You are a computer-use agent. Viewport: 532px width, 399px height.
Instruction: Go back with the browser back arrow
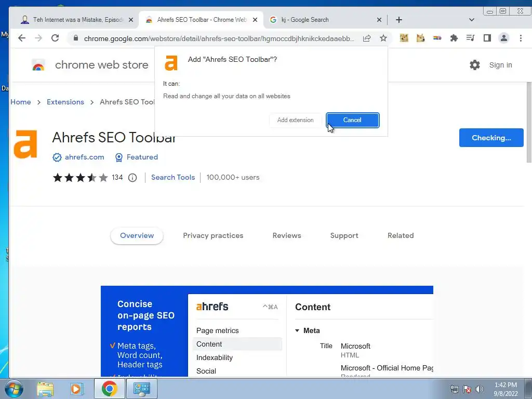[x=22, y=38]
